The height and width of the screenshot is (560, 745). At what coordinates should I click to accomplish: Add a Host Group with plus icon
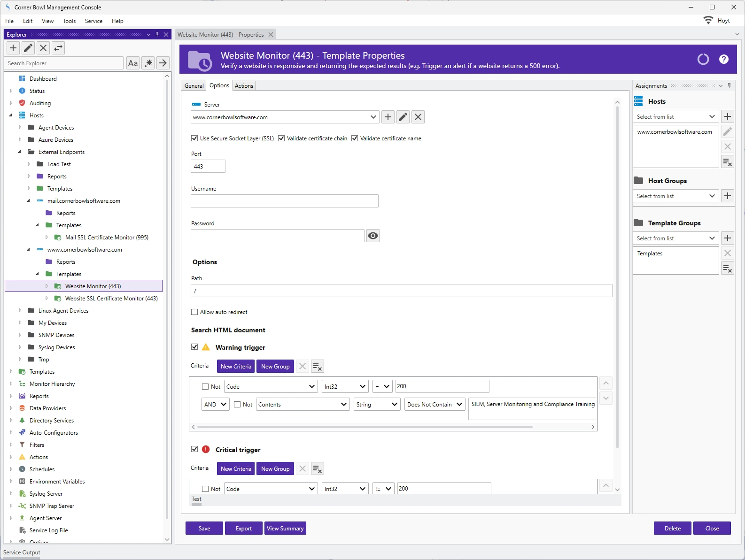pos(728,196)
